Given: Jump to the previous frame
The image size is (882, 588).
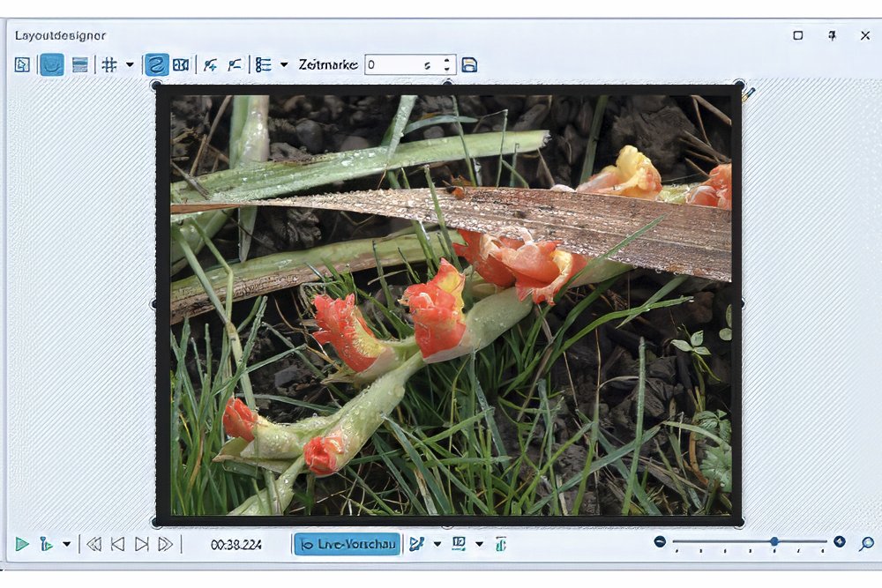Looking at the screenshot, I should click(x=117, y=544).
